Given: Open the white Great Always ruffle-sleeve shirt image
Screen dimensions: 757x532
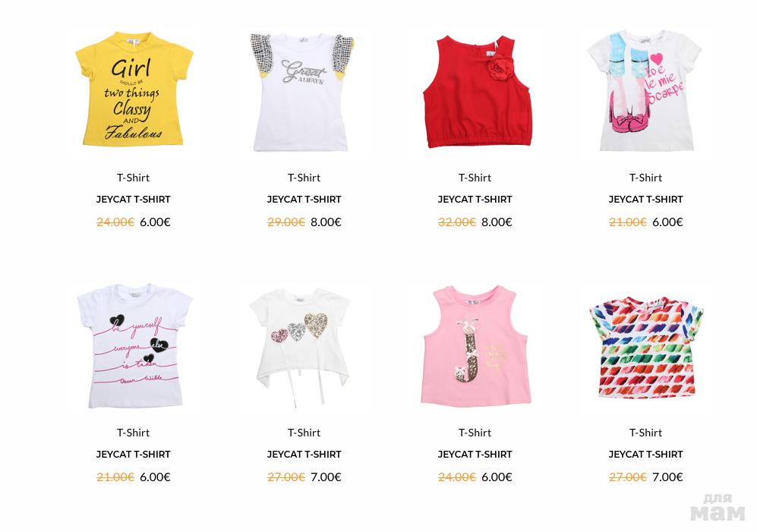Looking at the screenshot, I should point(303,92).
